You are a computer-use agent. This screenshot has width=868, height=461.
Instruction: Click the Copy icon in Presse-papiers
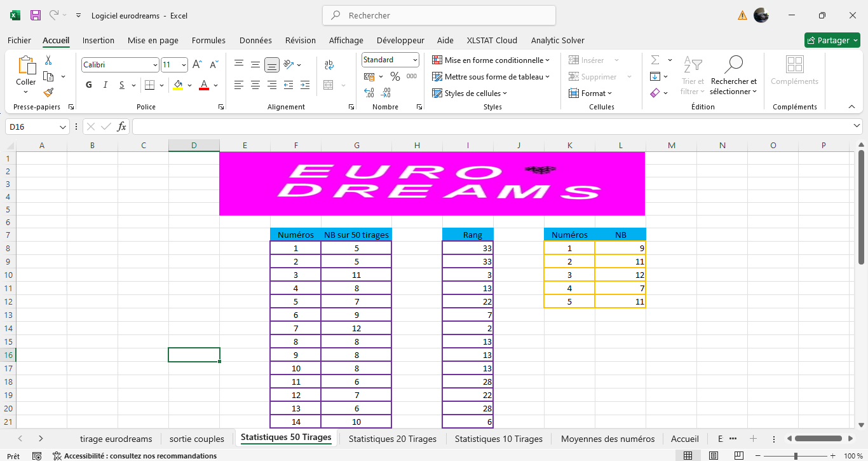click(48, 76)
